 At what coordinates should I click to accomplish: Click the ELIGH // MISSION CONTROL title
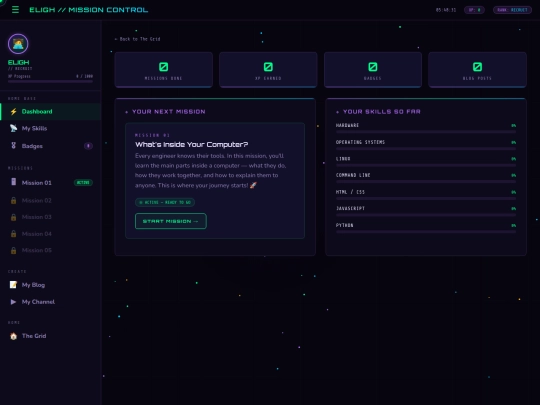click(x=89, y=10)
